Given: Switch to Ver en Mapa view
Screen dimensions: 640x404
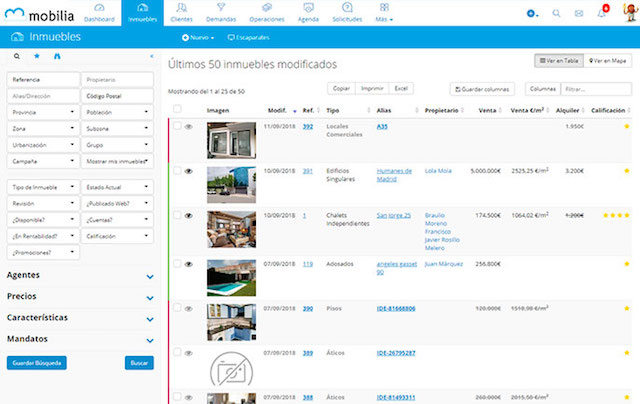Looking at the screenshot, I should pos(608,61).
